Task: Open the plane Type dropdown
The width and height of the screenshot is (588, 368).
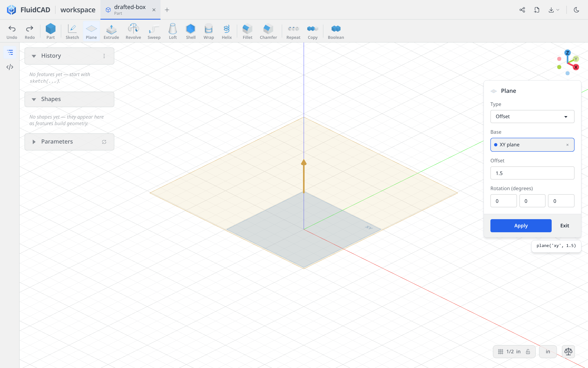Action: coord(532,116)
